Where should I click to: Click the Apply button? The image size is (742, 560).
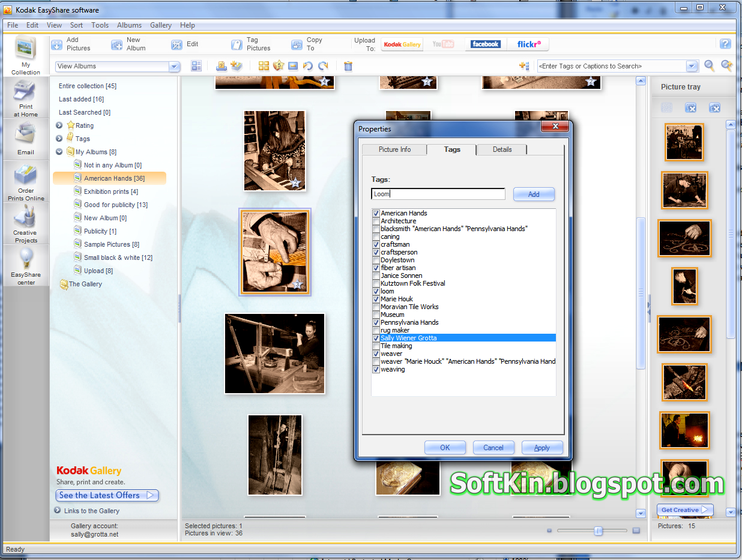(542, 447)
